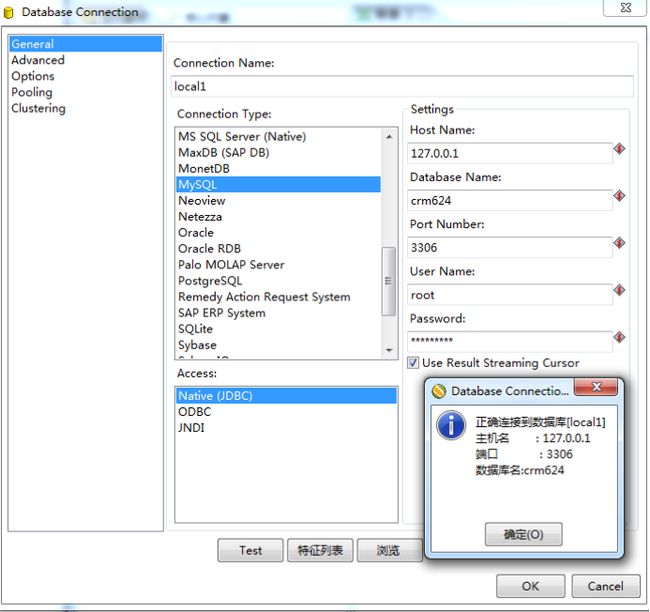Viewport: 650px width, 612px height.
Task: Open the Options settings page
Action: 86,76
